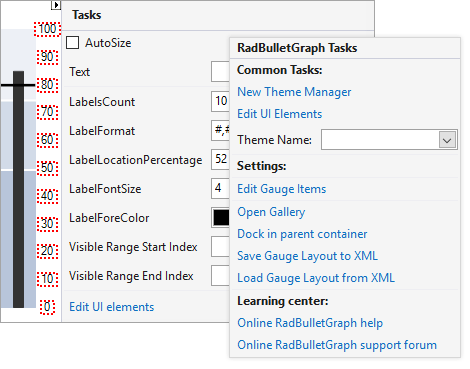
Task: Select the 20 scale label
Action: tap(47, 251)
